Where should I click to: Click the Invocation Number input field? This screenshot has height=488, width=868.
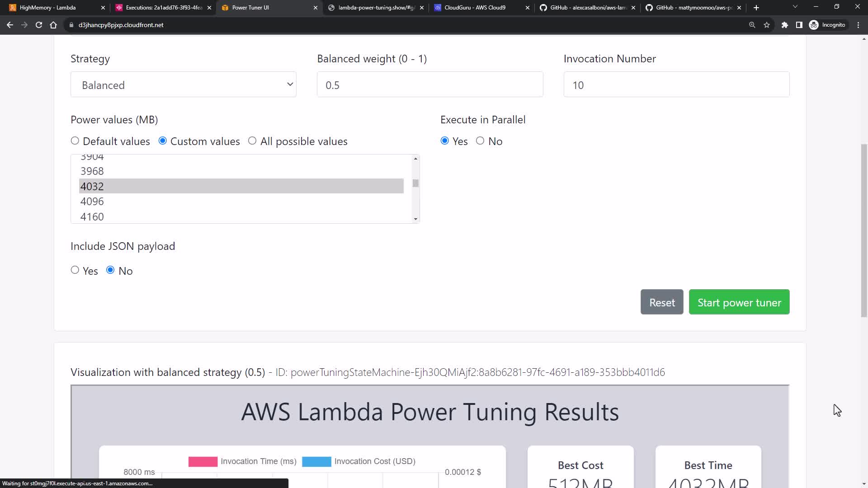(x=676, y=84)
